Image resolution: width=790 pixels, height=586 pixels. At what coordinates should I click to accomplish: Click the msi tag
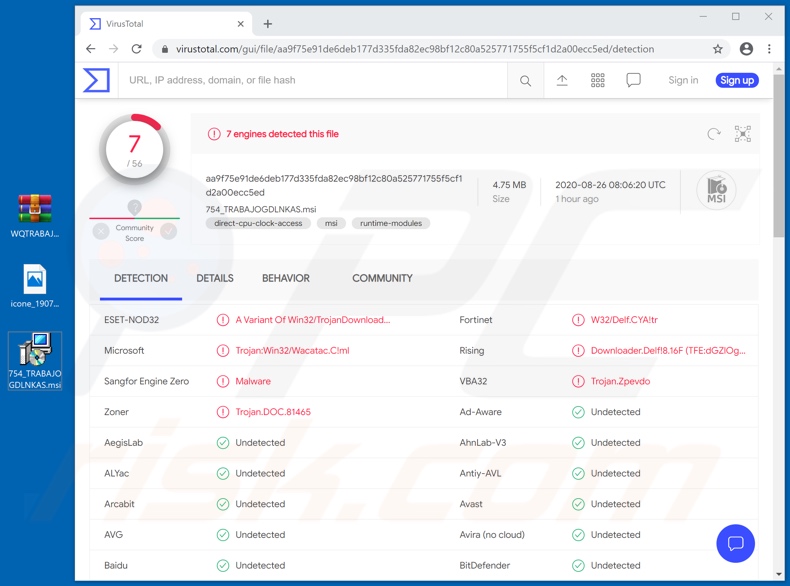tap(331, 223)
